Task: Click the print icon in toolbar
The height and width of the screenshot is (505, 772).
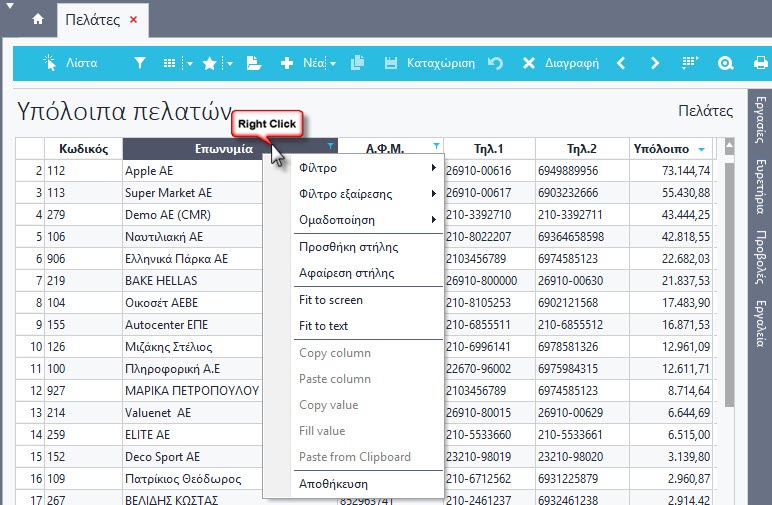Action: [x=759, y=63]
